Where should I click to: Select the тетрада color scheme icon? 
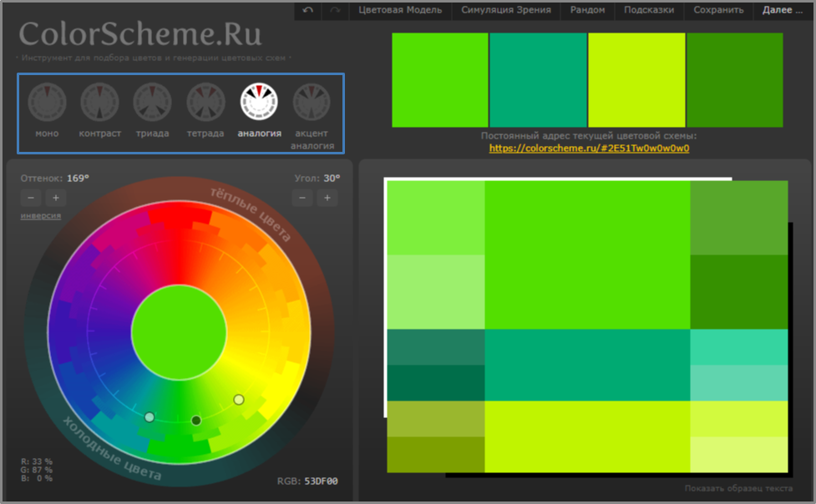(205, 102)
